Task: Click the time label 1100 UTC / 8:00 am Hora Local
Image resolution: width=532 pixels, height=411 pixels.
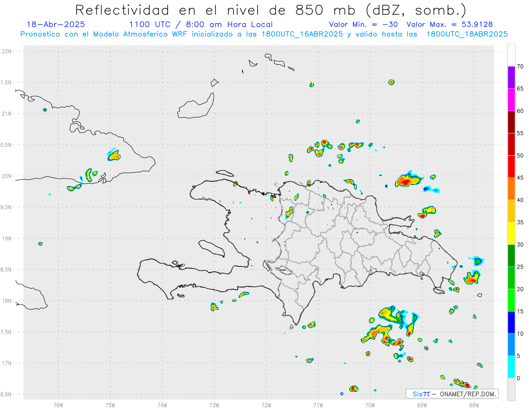Action: point(201,24)
